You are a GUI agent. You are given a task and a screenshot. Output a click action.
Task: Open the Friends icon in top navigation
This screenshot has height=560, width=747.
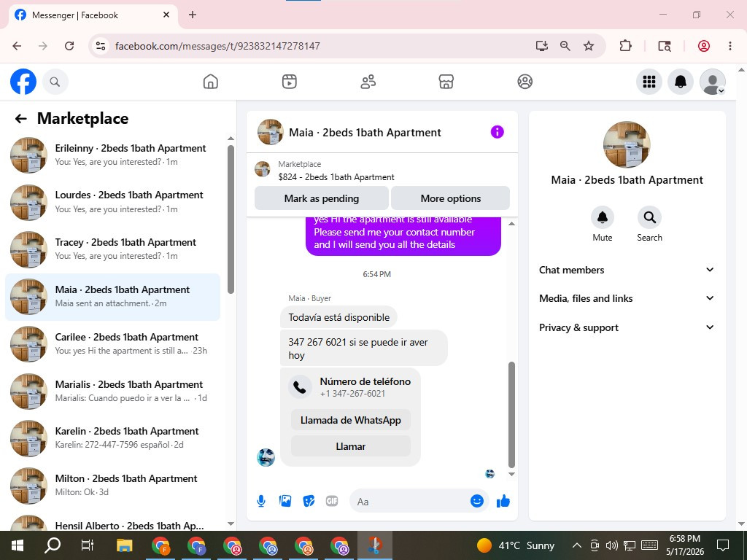(x=368, y=82)
